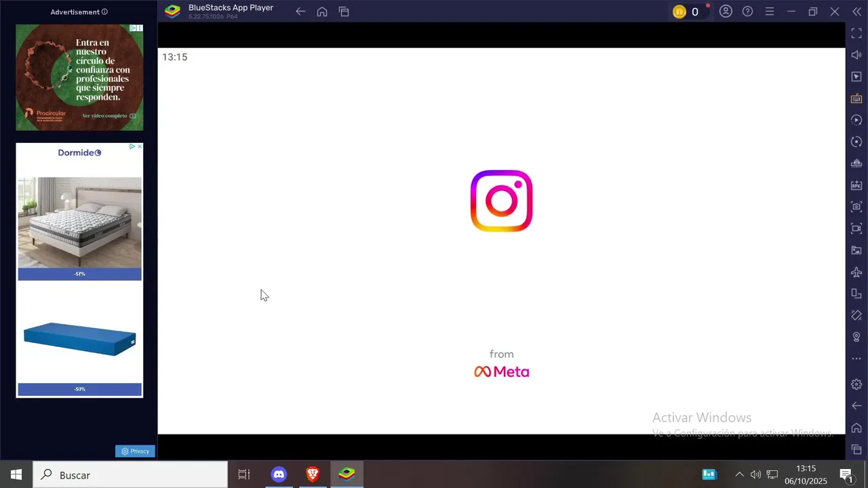Open the Dormideo mattress image

(x=79, y=222)
